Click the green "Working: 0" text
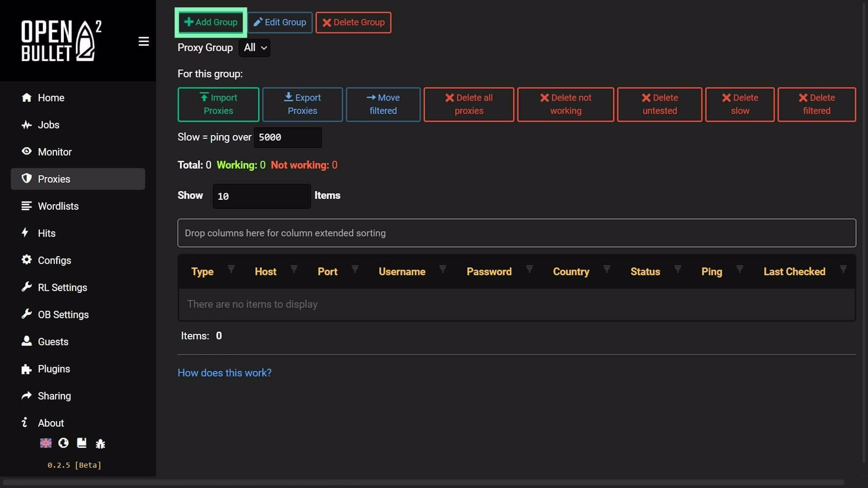The image size is (868, 488). [241, 165]
